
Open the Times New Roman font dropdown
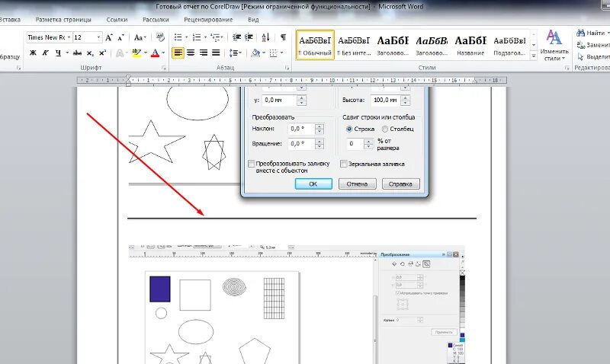coord(69,37)
